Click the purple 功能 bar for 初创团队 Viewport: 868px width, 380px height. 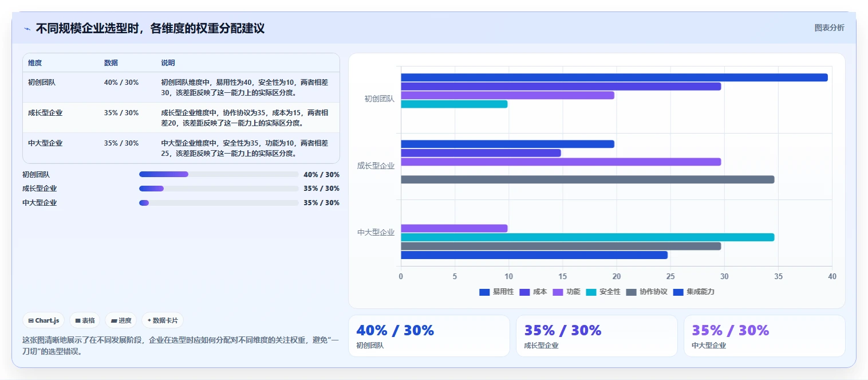(507, 95)
